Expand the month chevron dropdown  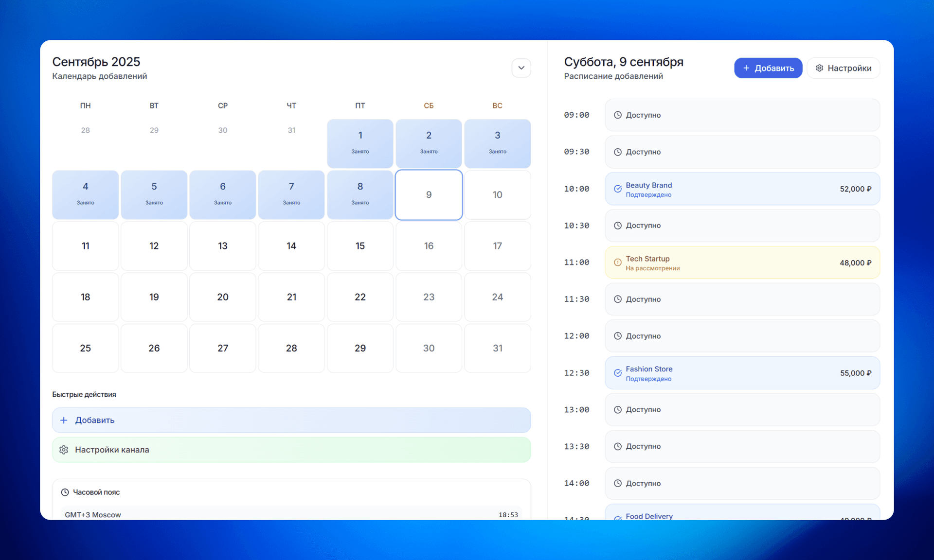point(521,68)
